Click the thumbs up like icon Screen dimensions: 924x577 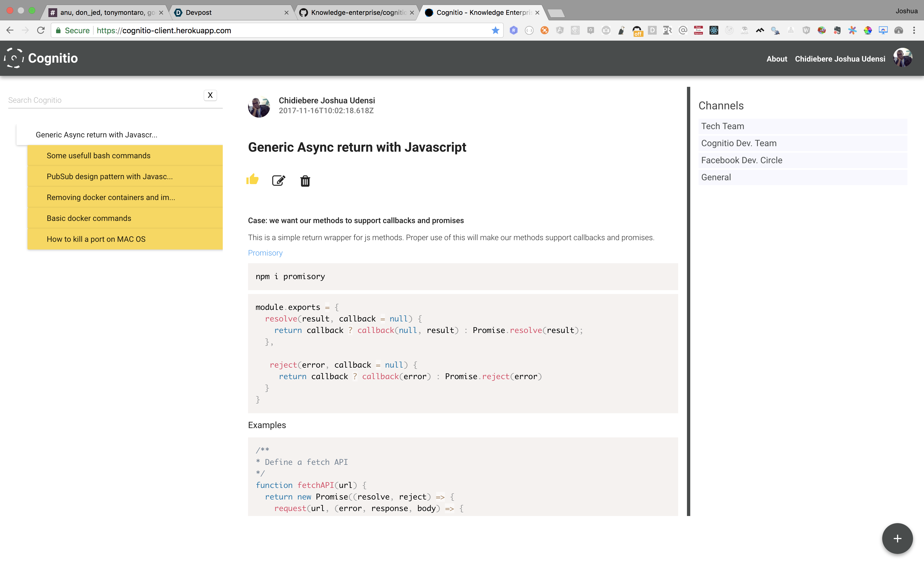point(252,179)
